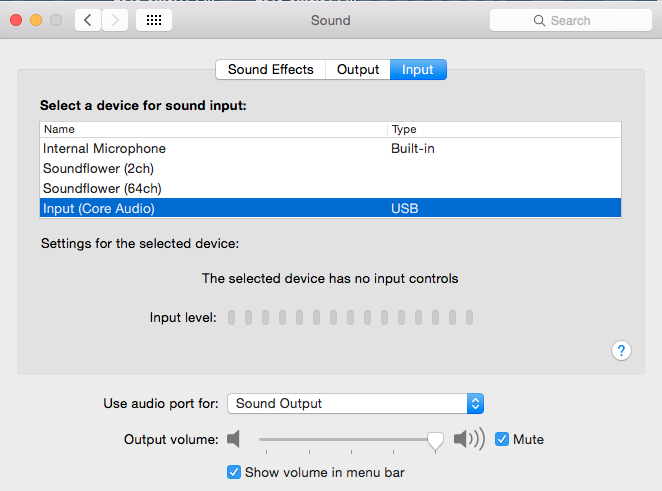
Task: Switch to the Output tab
Action: [357, 69]
